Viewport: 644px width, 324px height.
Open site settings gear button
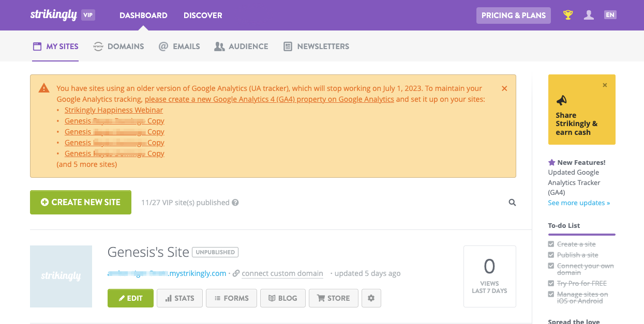[371, 298]
